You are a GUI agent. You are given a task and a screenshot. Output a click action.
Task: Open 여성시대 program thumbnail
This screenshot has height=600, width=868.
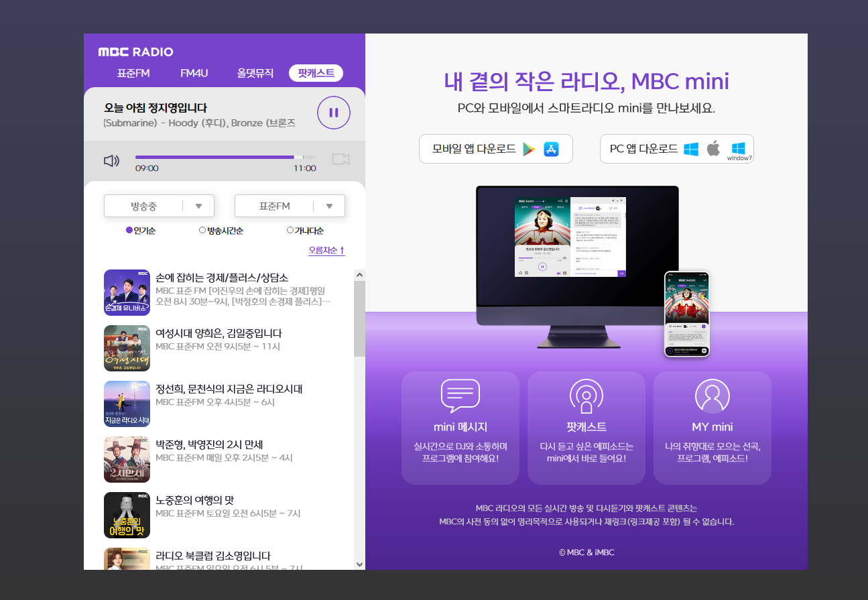(x=127, y=348)
